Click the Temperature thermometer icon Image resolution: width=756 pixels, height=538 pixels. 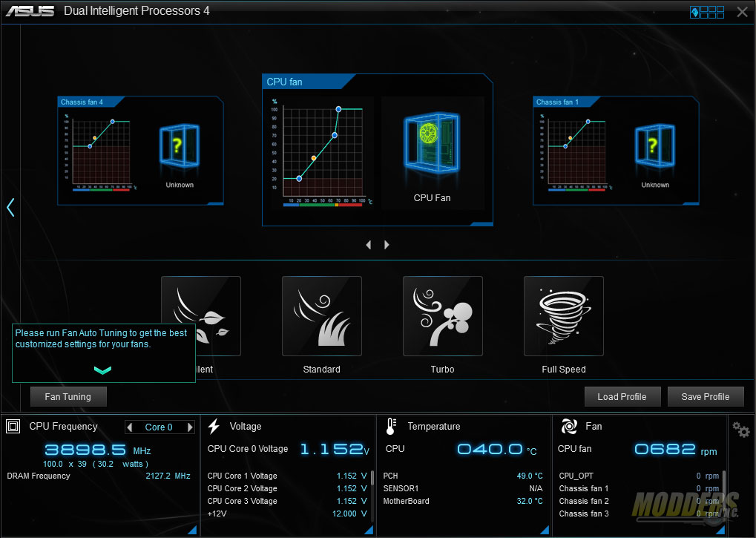[390, 426]
